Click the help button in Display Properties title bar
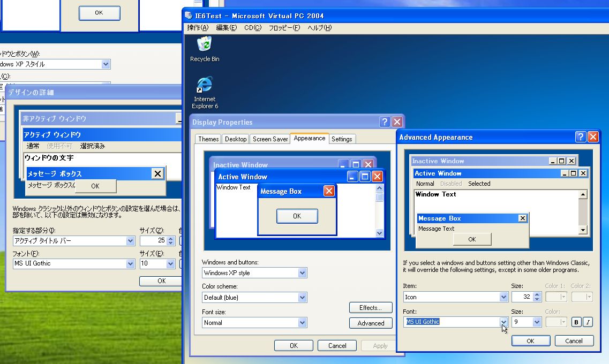 (384, 122)
